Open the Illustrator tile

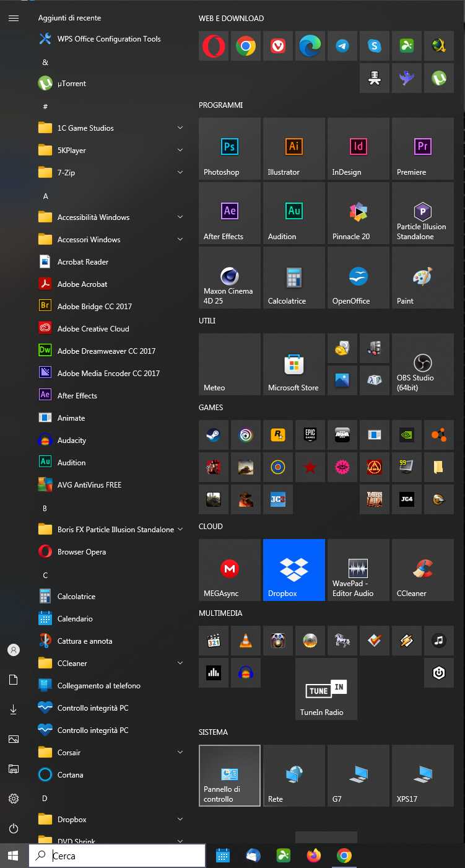294,149
